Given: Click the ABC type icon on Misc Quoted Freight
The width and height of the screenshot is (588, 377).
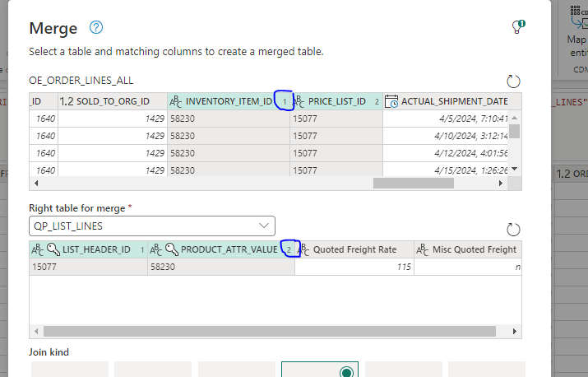Looking at the screenshot, I should (x=422, y=249).
